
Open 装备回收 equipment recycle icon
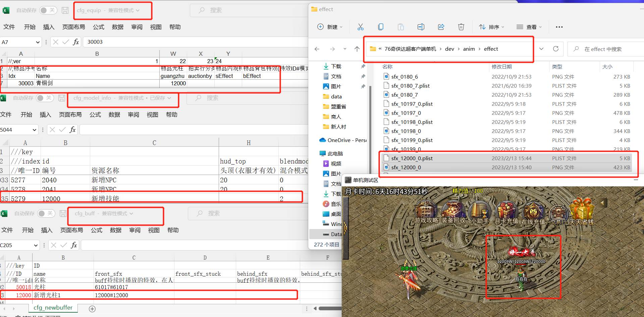(453, 213)
